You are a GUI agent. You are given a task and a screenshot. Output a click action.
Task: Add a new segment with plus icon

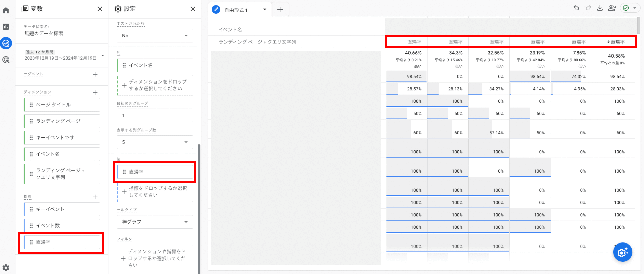(x=95, y=74)
